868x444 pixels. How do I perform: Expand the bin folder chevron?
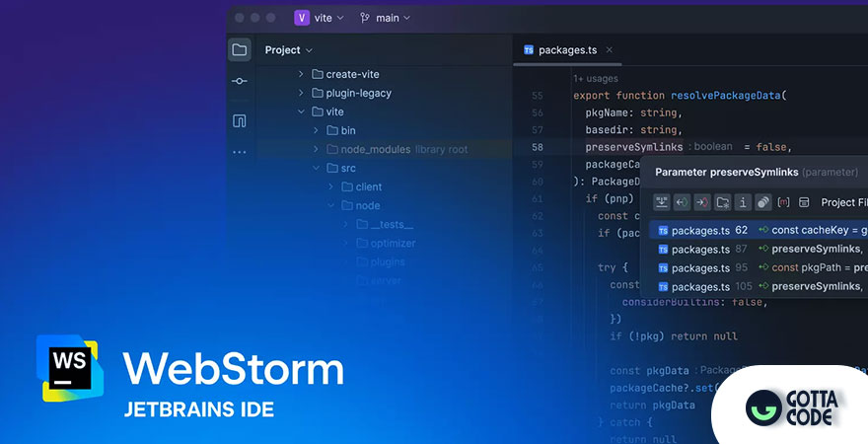click(316, 130)
